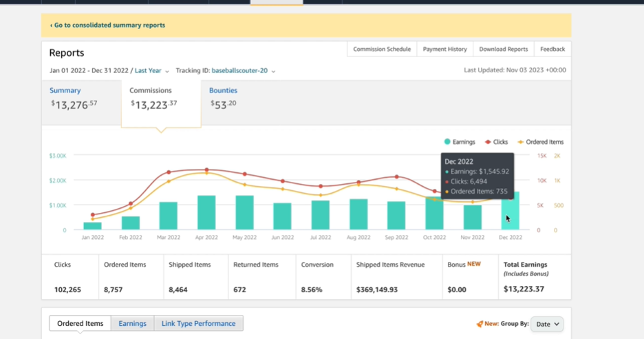This screenshot has width=644, height=339.
Task: Expand the date range chevron arrow
Action: click(x=167, y=71)
